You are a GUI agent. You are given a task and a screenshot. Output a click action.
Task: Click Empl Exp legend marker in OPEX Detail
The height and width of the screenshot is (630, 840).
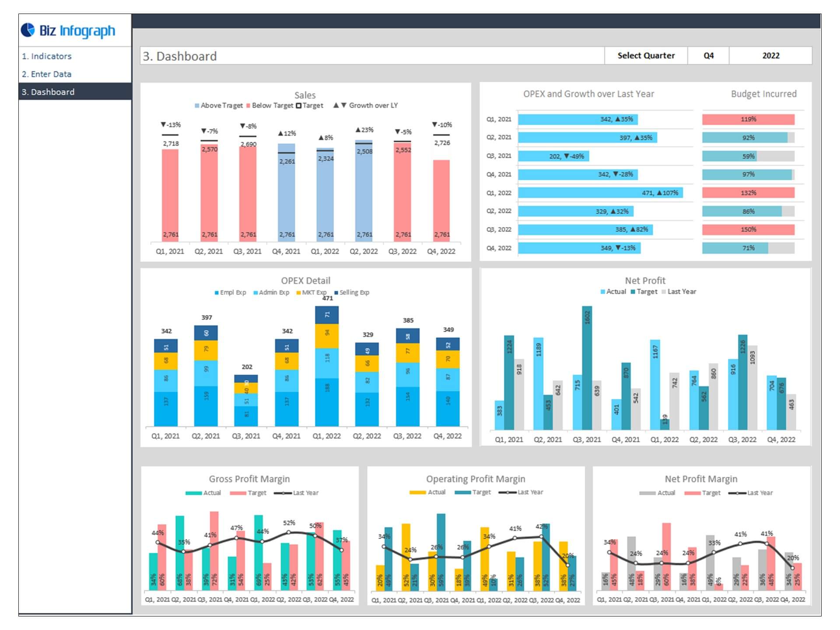point(217,293)
